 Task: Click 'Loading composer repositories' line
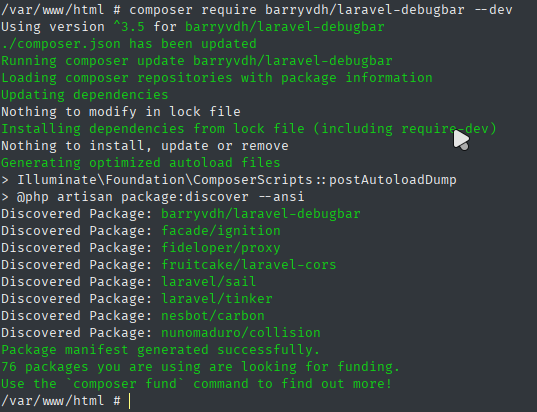point(217,78)
